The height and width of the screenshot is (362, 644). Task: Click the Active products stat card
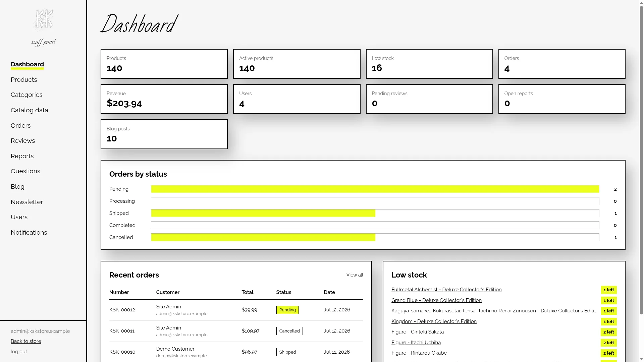tap(297, 64)
